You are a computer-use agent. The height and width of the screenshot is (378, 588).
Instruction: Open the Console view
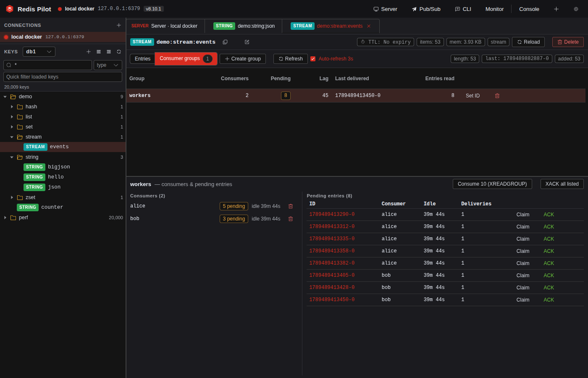click(529, 9)
